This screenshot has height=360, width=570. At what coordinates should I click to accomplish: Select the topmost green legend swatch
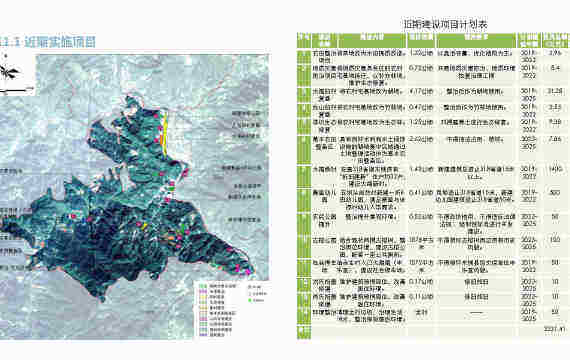[203, 286]
